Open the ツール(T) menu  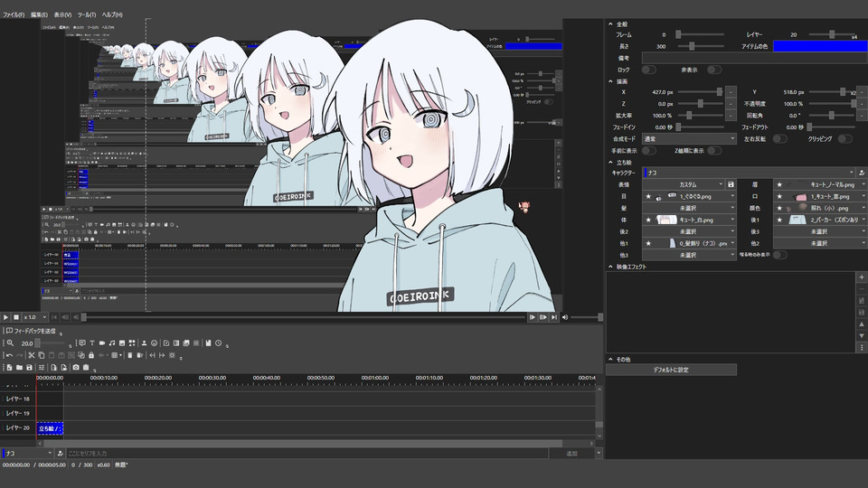coord(87,15)
